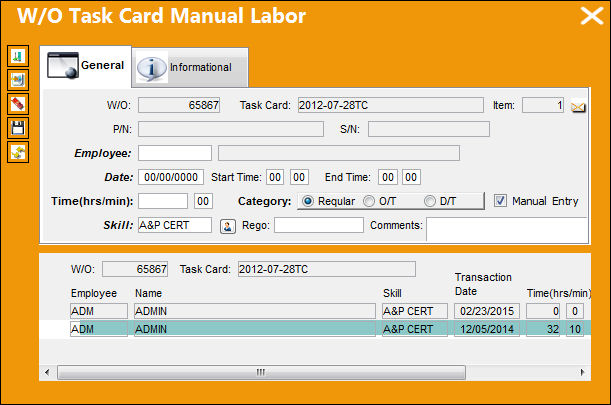Select ADMIN name in the 12/05/2014 row
Viewport: 611px width, 405px height.
[x=255, y=329]
